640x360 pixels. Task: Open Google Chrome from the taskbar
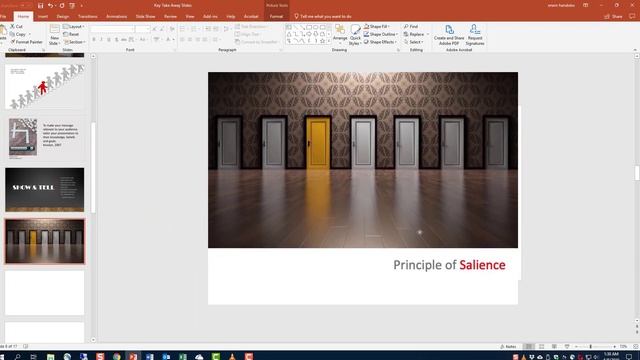click(117, 356)
